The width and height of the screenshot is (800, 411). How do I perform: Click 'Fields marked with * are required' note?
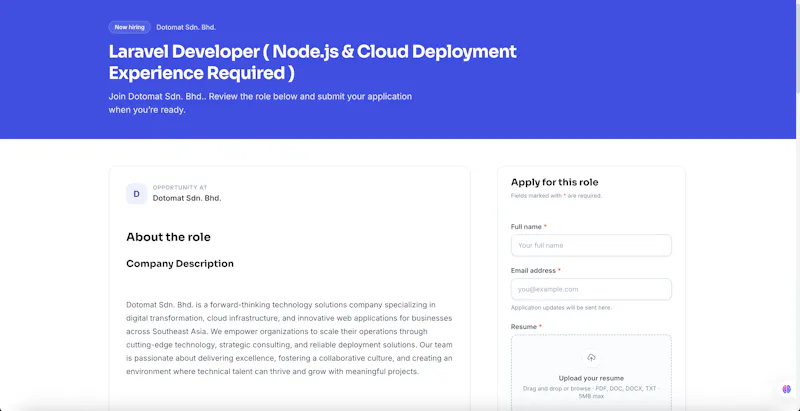(x=556, y=196)
